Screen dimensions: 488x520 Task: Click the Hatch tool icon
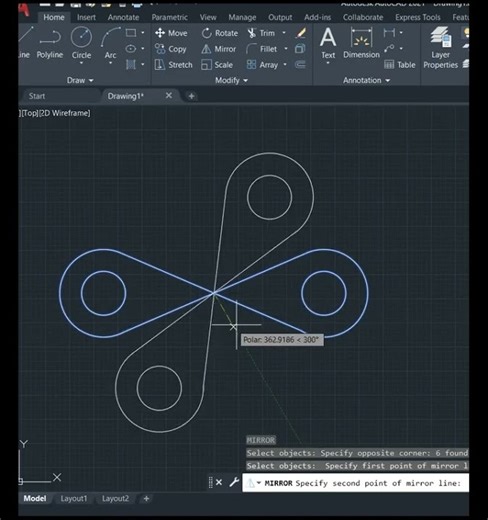pyautogui.click(x=131, y=64)
